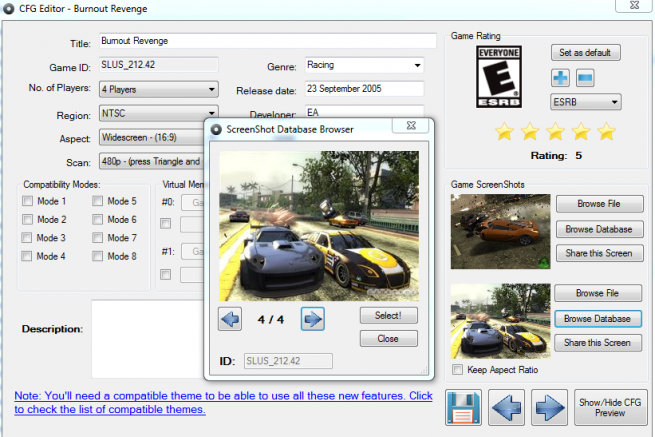This screenshot has width=655, height=437.
Task: Check the Keep Aspect Ratio box
Action: click(x=458, y=370)
